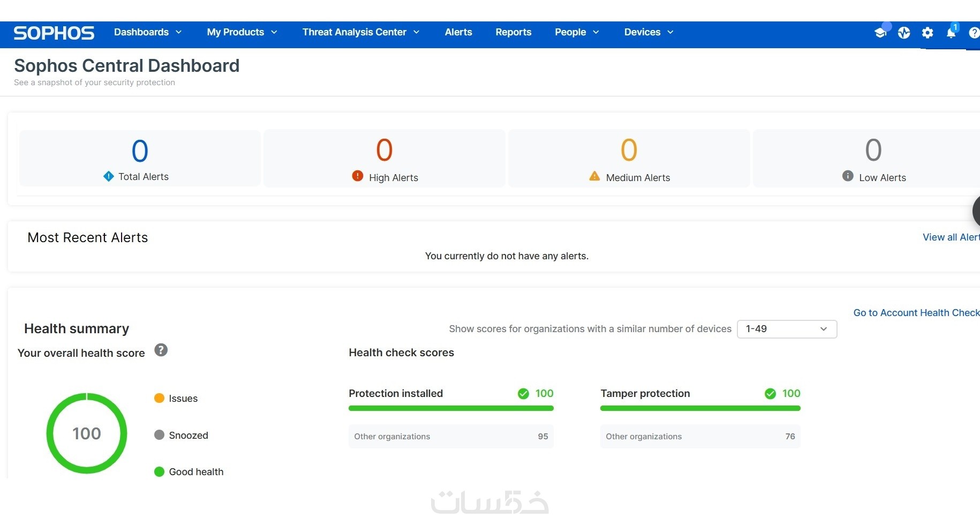Image resolution: width=980 pixels, height=525 pixels.
Task: Select the Medium Alerts count of 0
Action: pos(629,150)
